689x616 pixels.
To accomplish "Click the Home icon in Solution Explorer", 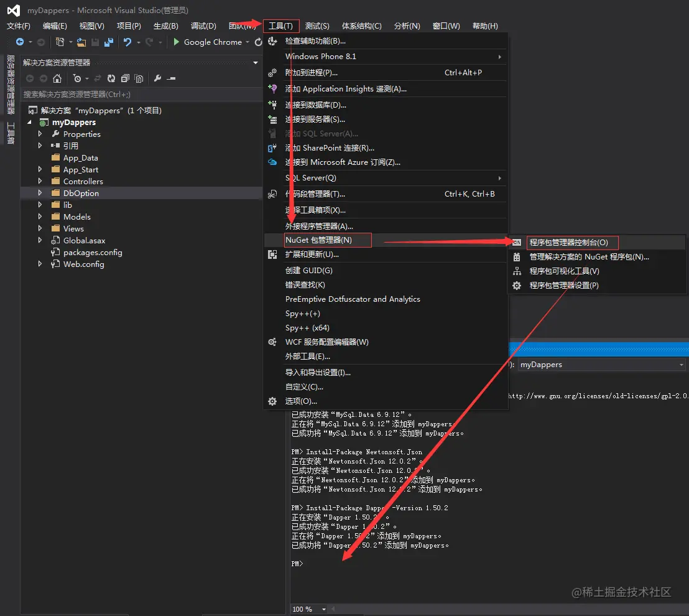I will coord(57,78).
